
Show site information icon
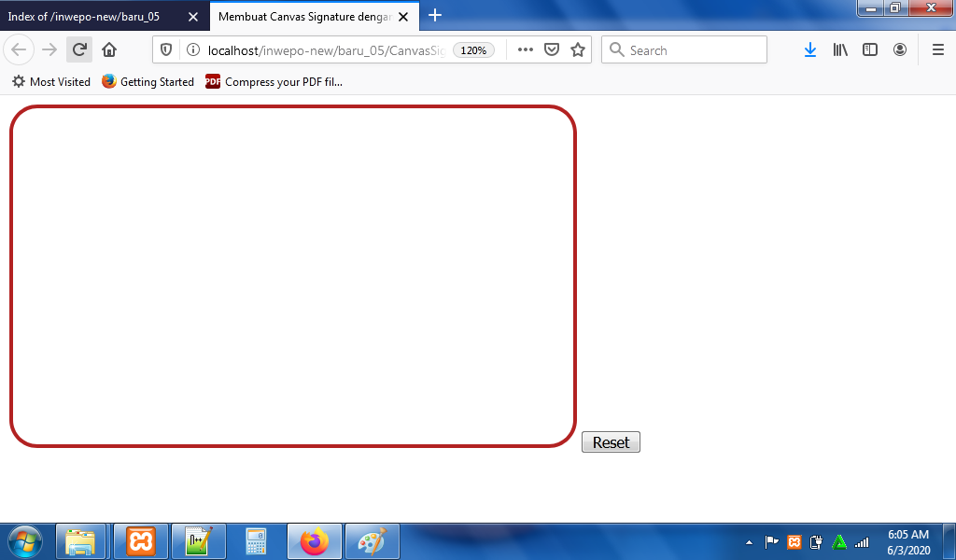[192, 50]
